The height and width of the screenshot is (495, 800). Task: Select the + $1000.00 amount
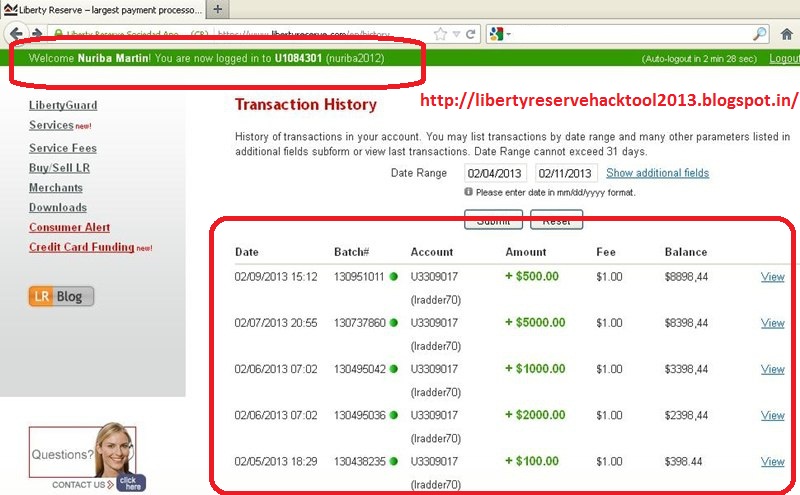[535, 369]
